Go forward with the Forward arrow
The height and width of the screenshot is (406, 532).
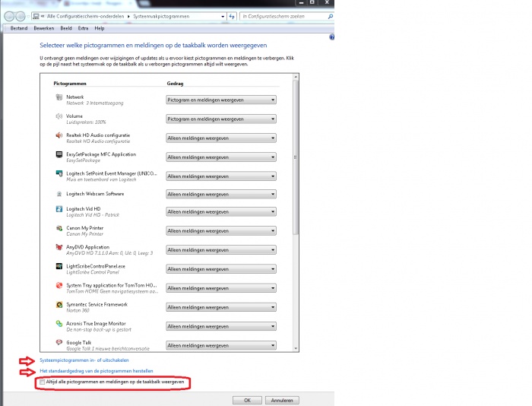21,16
